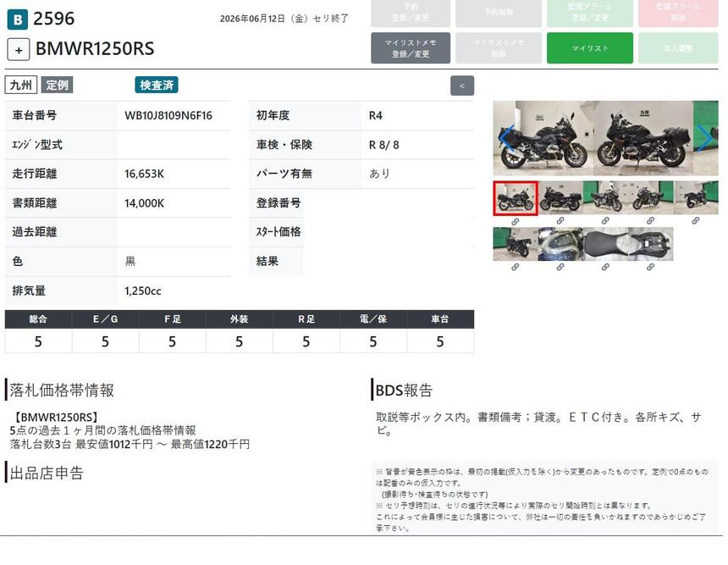The height and width of the screenshot is (565, 728).
Task: Click the plus icon beside BMWR1250RS
Action: click(19, 49)
